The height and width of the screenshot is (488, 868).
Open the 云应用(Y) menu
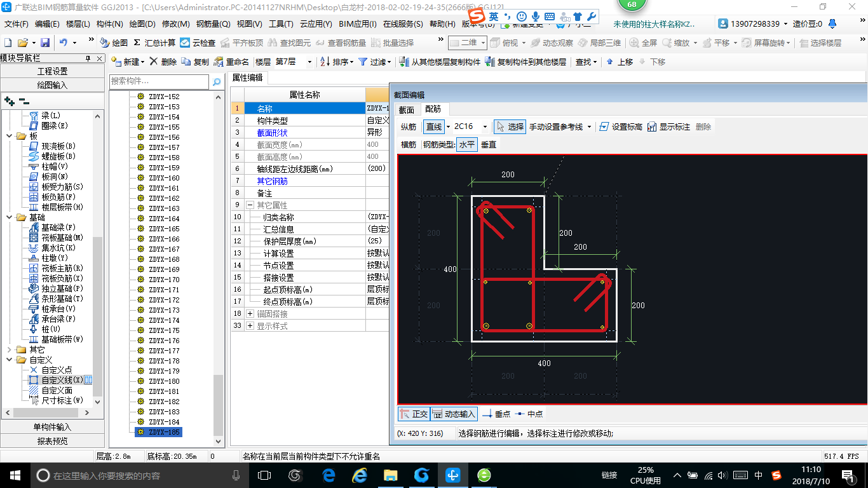316,24
